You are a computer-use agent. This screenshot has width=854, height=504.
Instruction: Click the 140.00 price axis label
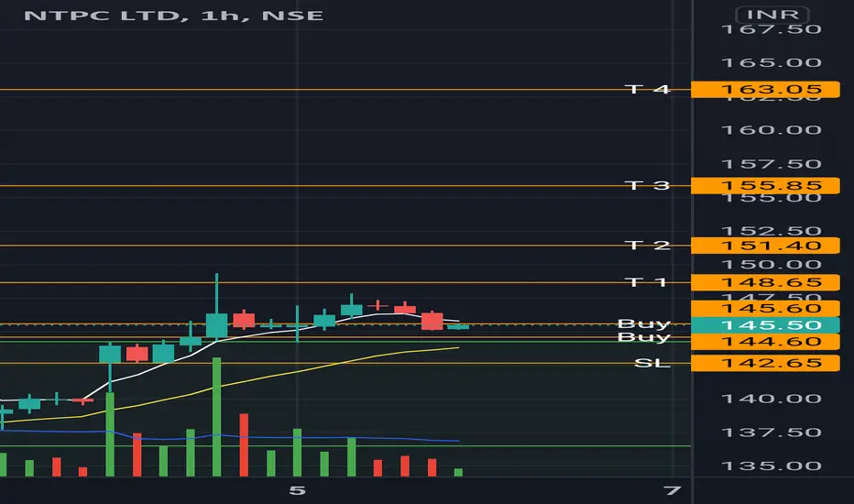772,399
